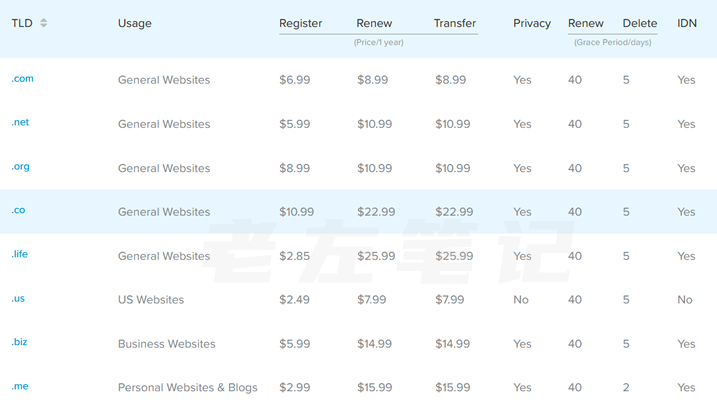Open the .biz domain link

(19, 343)
